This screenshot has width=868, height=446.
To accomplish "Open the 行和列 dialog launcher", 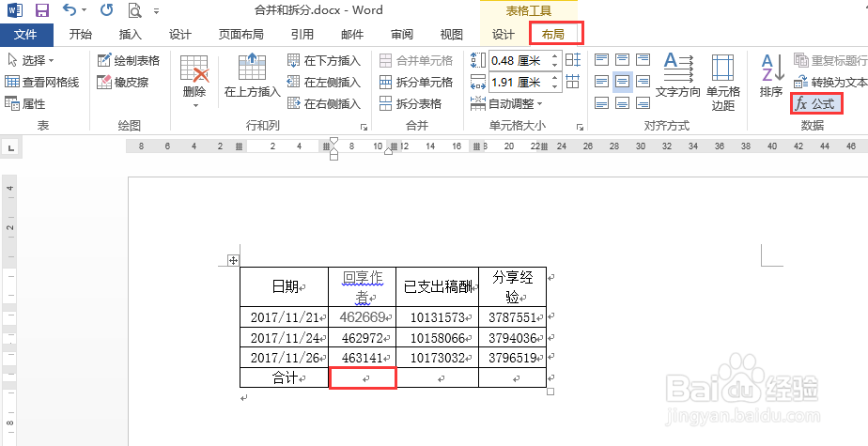I will click(x=364, y=127).
